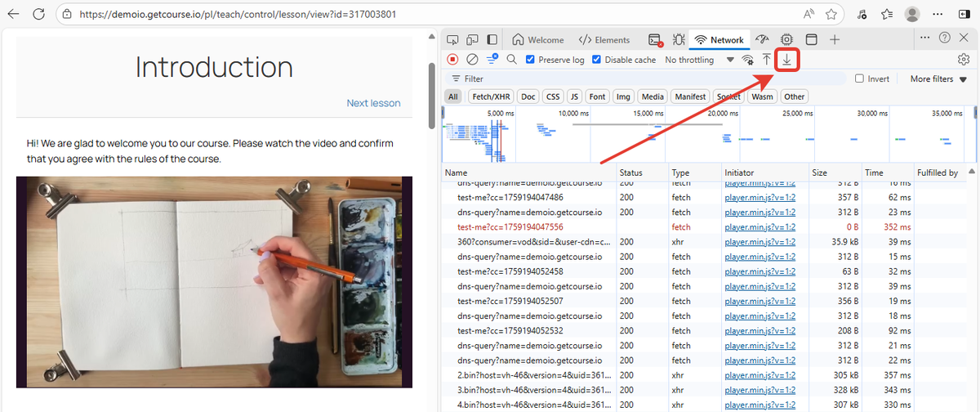Enable the Invert filter checkbox
Screen dimensions: 980x412
pyautogui.click(x=859, y=79)
